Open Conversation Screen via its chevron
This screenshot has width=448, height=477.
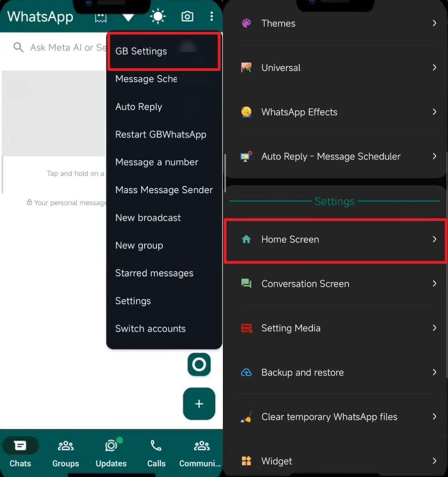(435, 284)
